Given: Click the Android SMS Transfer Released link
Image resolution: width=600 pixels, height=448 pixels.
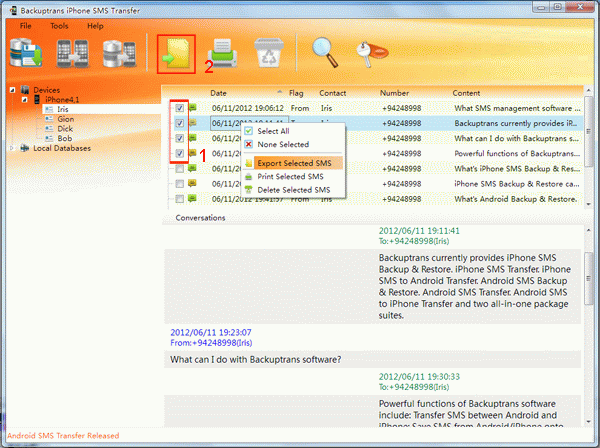Looking at the screenshot, I should click(x=63, y=435).
